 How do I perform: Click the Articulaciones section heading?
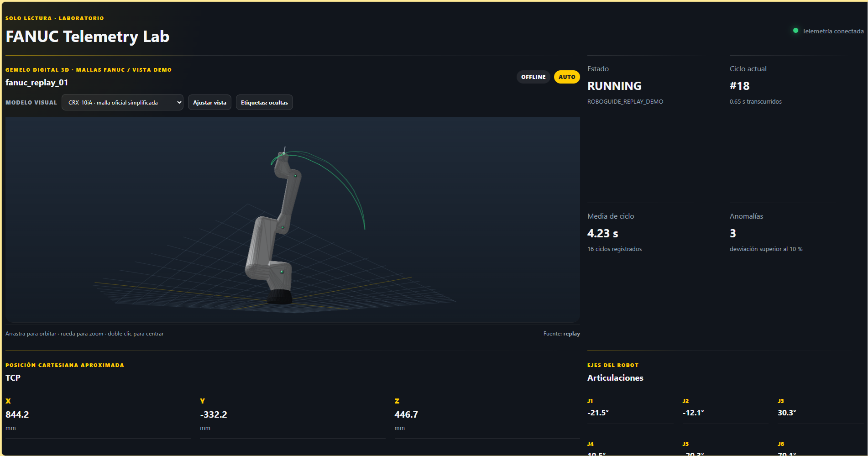coord(615,378)
